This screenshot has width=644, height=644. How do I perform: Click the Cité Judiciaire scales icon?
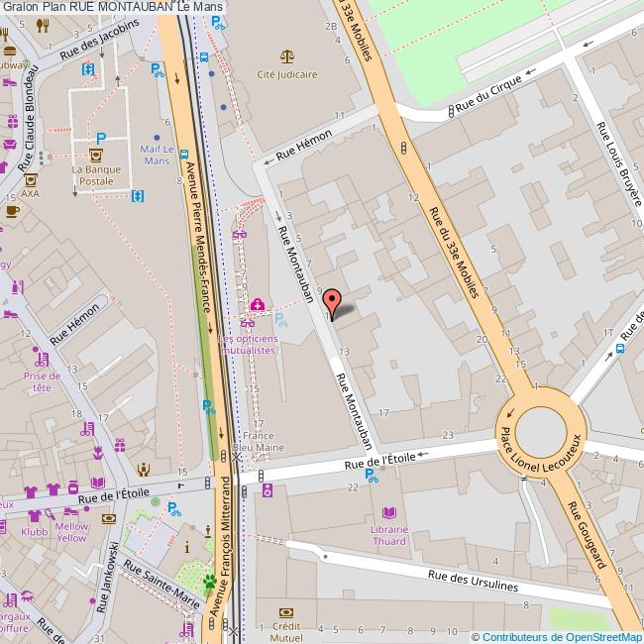click(x=287, y=56)
